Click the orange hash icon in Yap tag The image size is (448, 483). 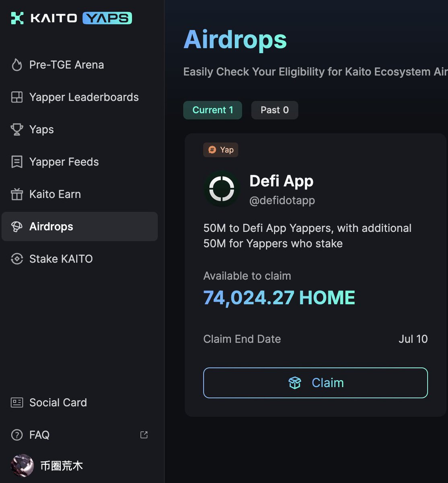[x=212, y=150]
